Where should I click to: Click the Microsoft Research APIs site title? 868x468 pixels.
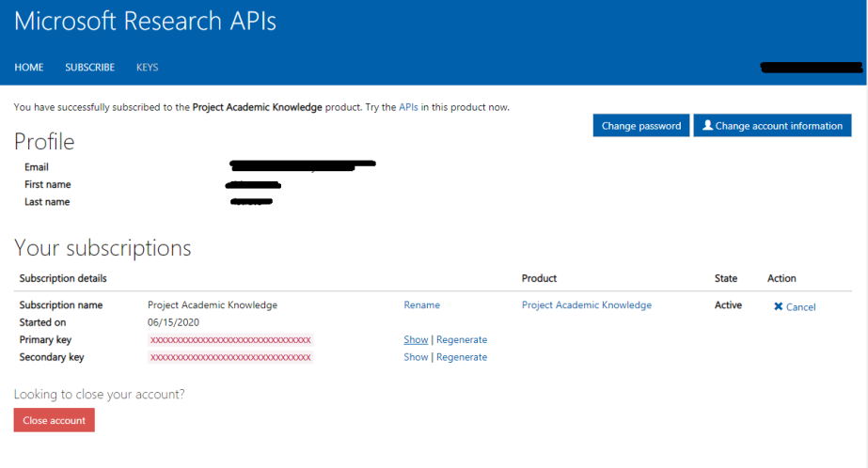tap(146, 22)
